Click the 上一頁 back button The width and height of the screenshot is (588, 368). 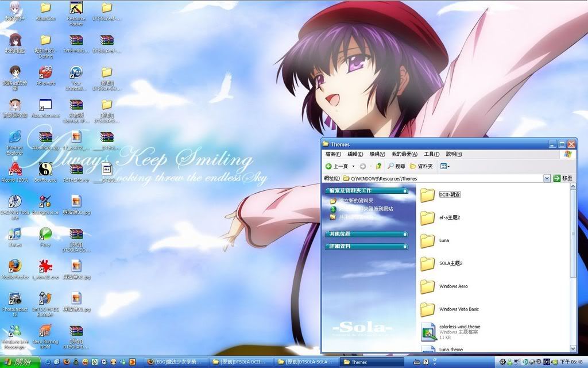[x=336, y=166]
